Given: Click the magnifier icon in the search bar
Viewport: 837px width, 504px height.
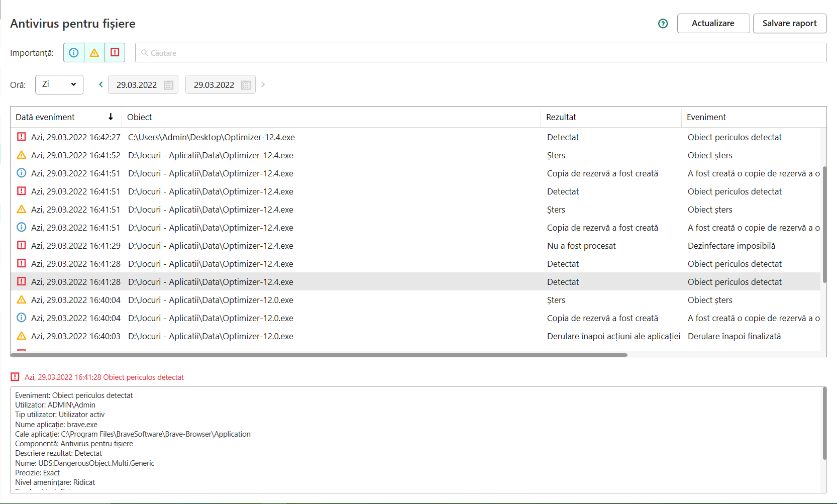Looking at the screenshot, I should pos(145,52).
